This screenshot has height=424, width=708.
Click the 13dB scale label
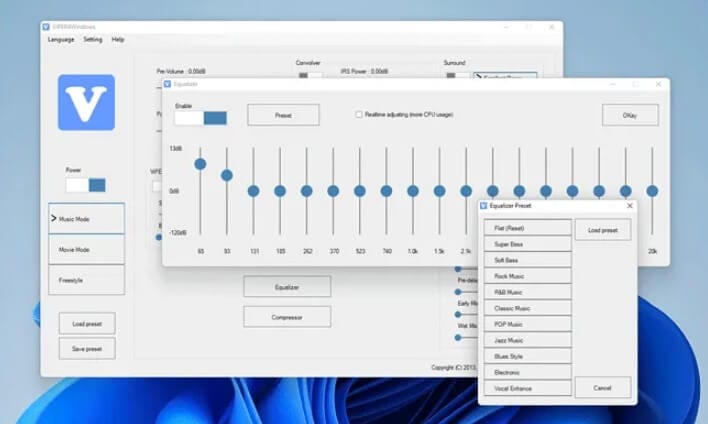click(x=176, y=149)
